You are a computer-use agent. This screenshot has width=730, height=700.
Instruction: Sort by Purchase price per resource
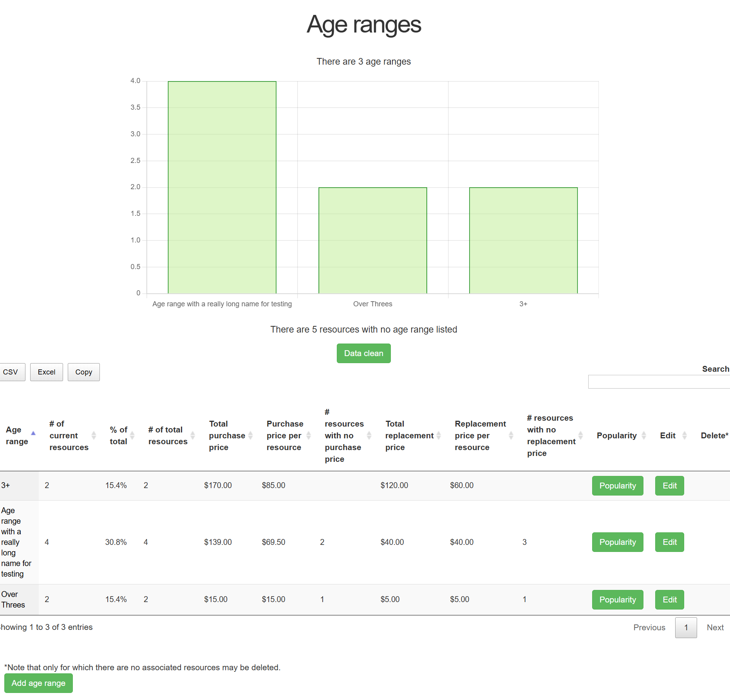tap(285, 436)
